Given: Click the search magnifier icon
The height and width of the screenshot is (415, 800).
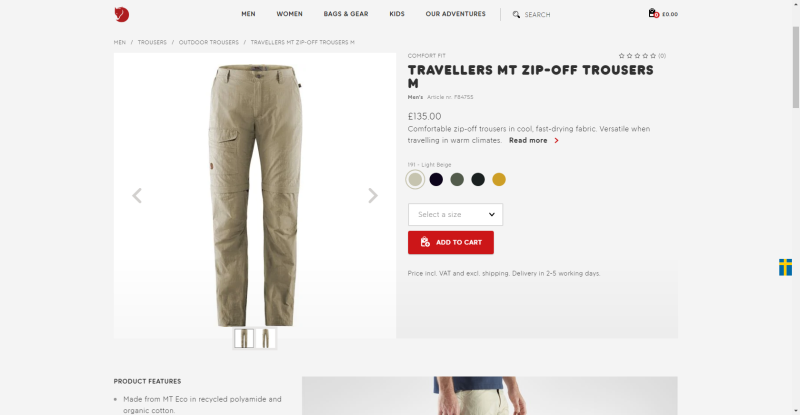Looking at the screenshot, I should [x=516, y=14].
